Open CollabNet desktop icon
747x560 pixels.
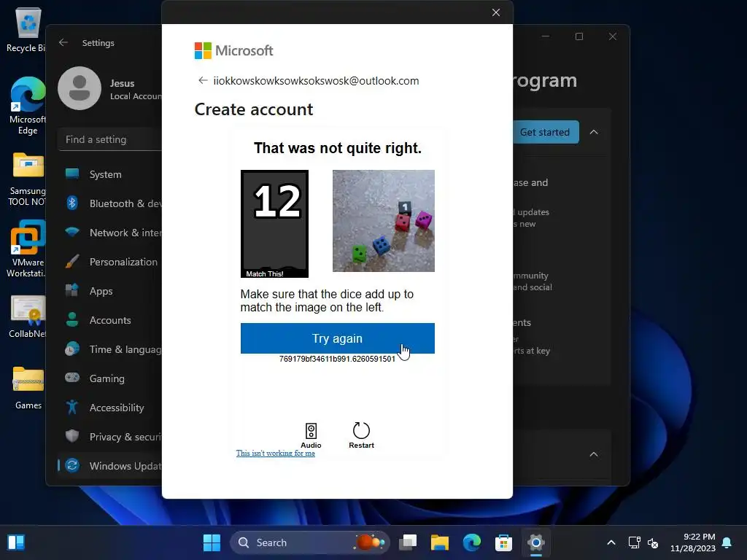click(x=27, y=316)
